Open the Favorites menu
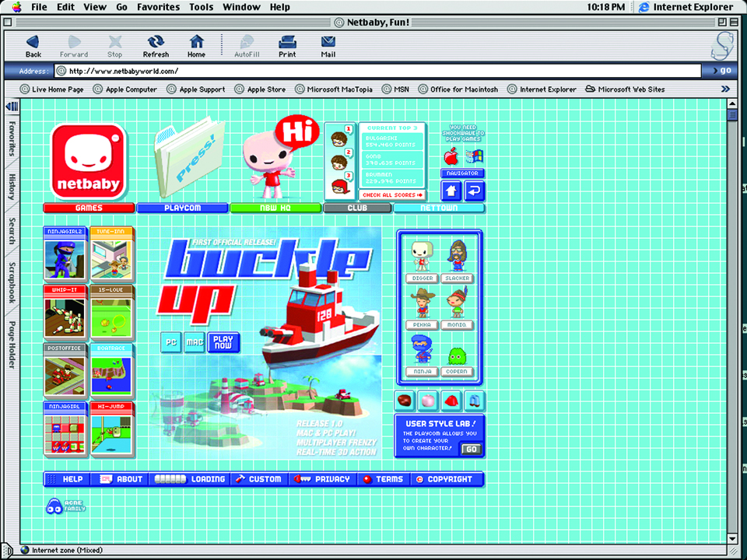Viewport: 747px width, 560px height. point(158,7)
